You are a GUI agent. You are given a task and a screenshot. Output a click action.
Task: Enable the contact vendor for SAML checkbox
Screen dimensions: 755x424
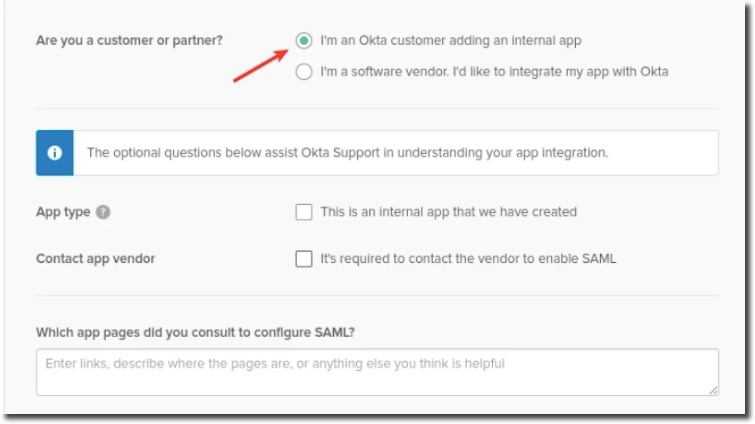(304, 259)
